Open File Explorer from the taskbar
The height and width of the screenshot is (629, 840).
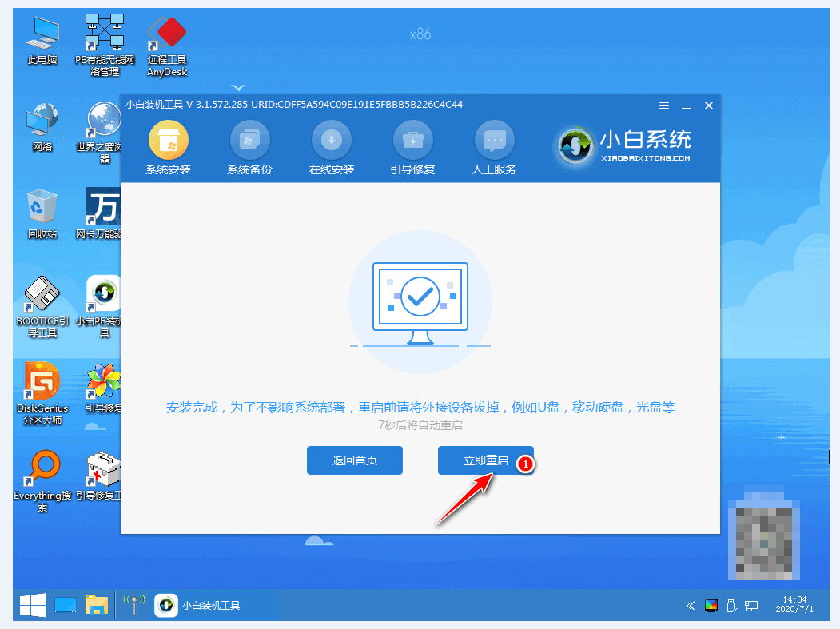[97, 605]
